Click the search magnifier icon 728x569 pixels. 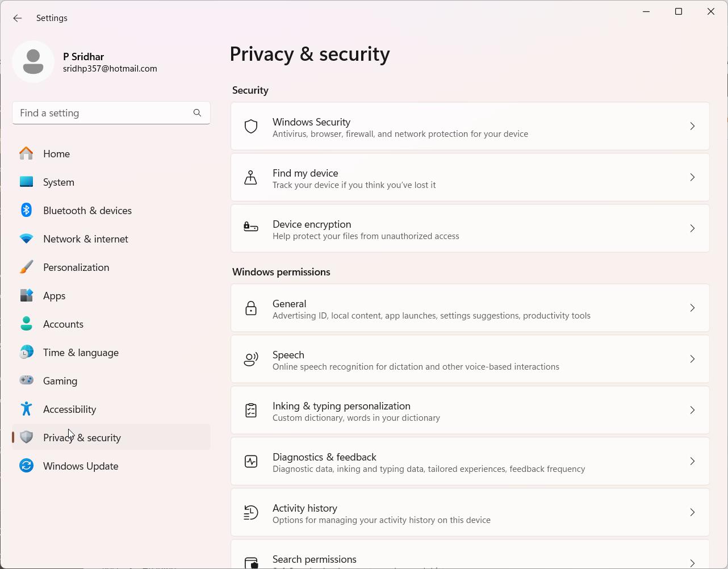pyautogui.click(x=197, y=113)
